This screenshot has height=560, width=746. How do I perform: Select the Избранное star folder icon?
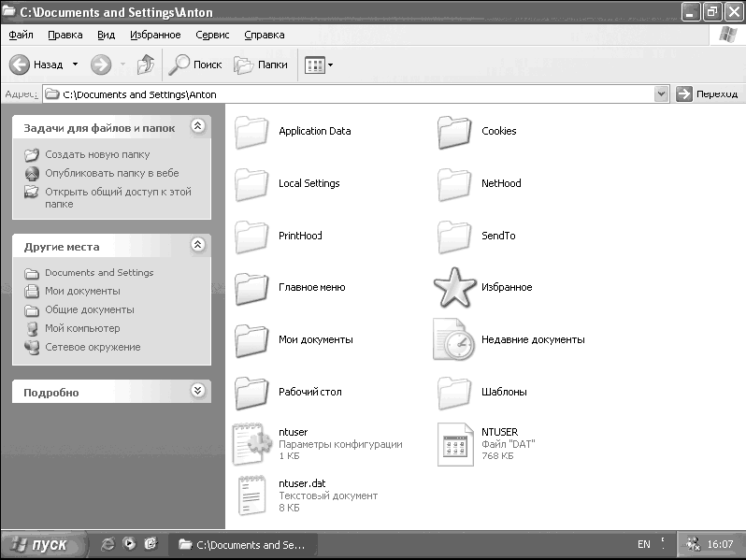(454, 287)
